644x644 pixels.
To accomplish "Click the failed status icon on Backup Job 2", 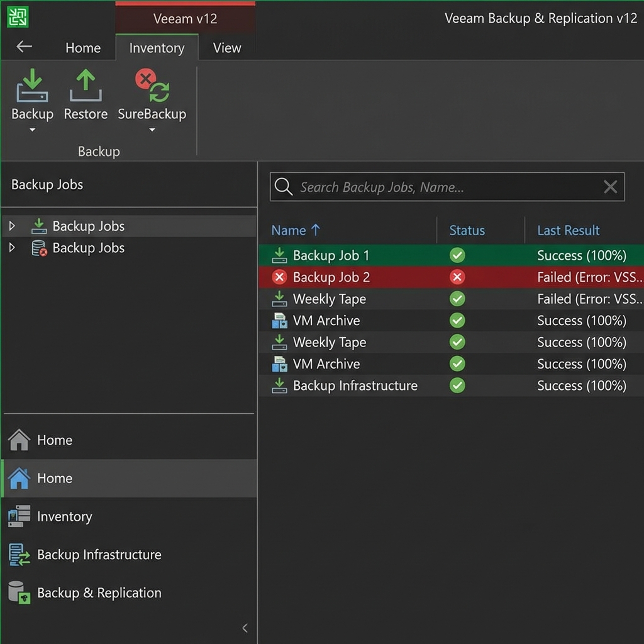I will tap(457, 277).
